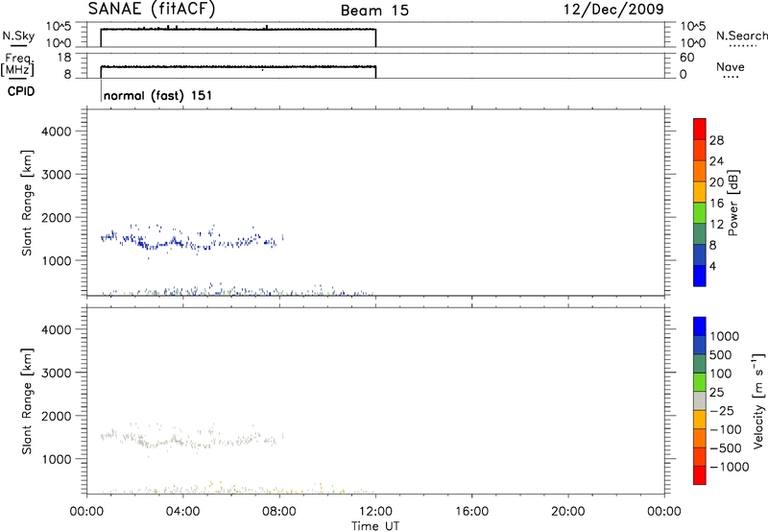Image resolution: width=768 pixels, height=532 pixels.
Task: Click the '4000' tick of the power panel
Action: (x=57, y=132)
